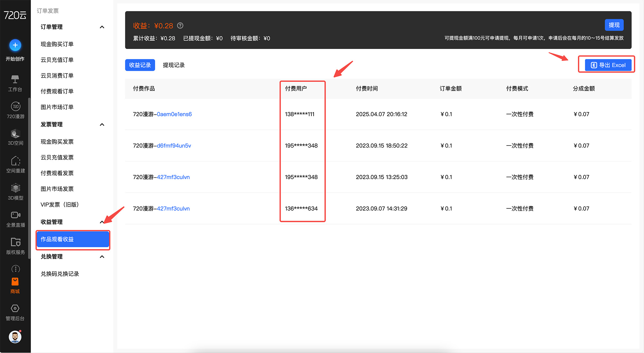Screen dimensions: 644x353
Task: Collapse the 订单管理 section chevron
Action: (x=102, y=27)
